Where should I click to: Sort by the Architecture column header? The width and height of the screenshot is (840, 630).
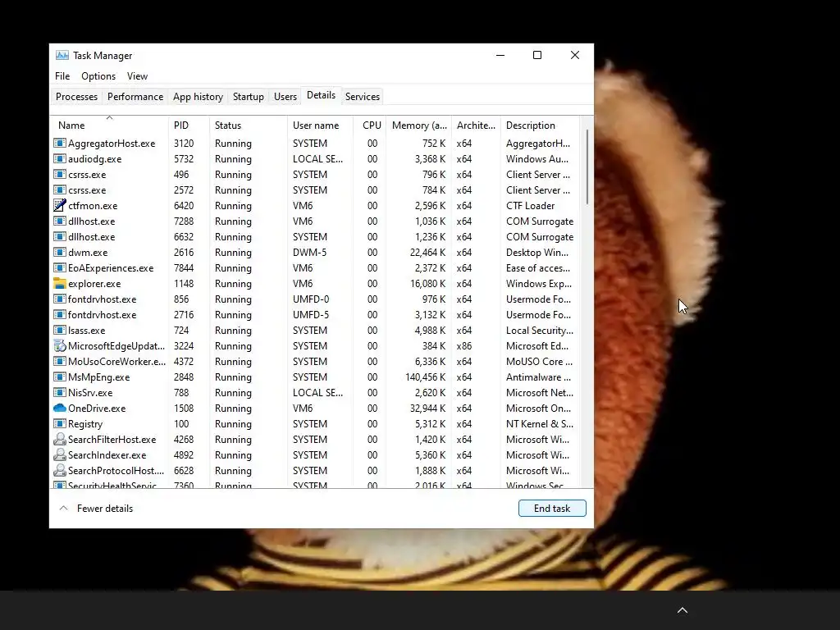coord(476,125)
